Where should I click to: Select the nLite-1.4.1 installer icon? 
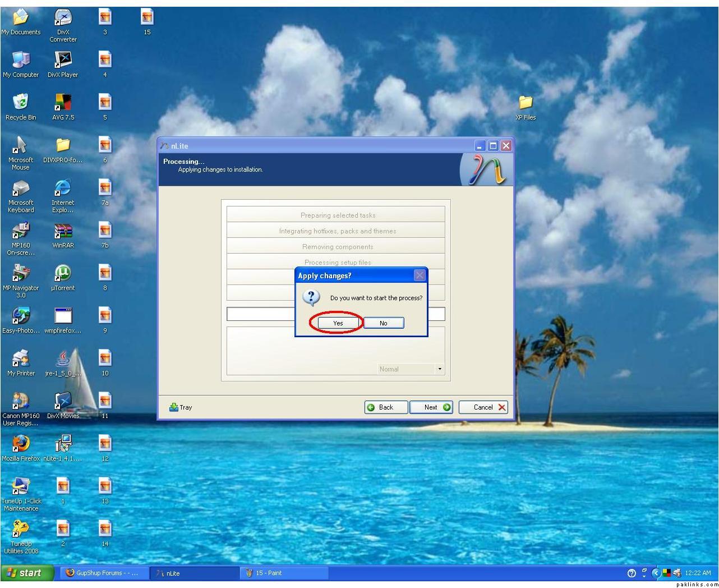tap(63, 444)
